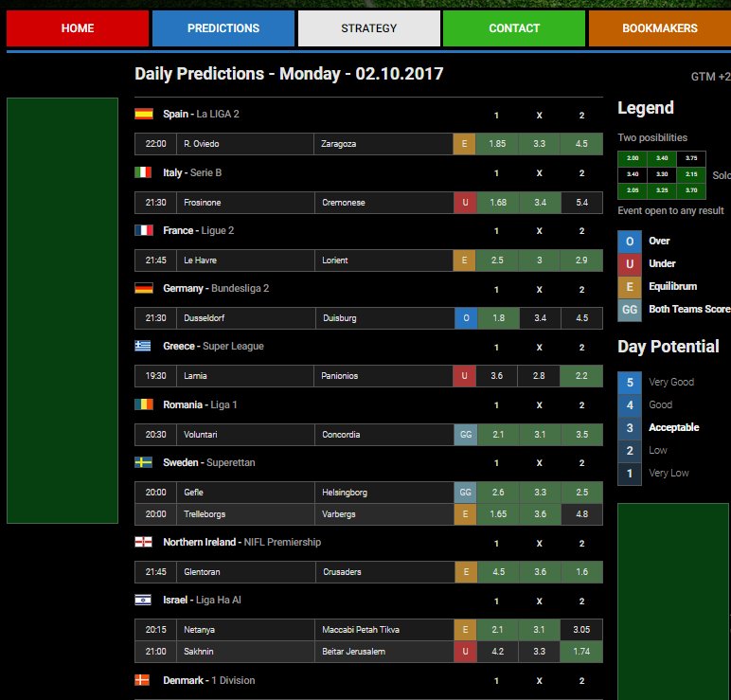The height and width of the screenshot is (700, 731).
Task: Click the Maccabi Petah Tikva team name
Action: [361, 630]
